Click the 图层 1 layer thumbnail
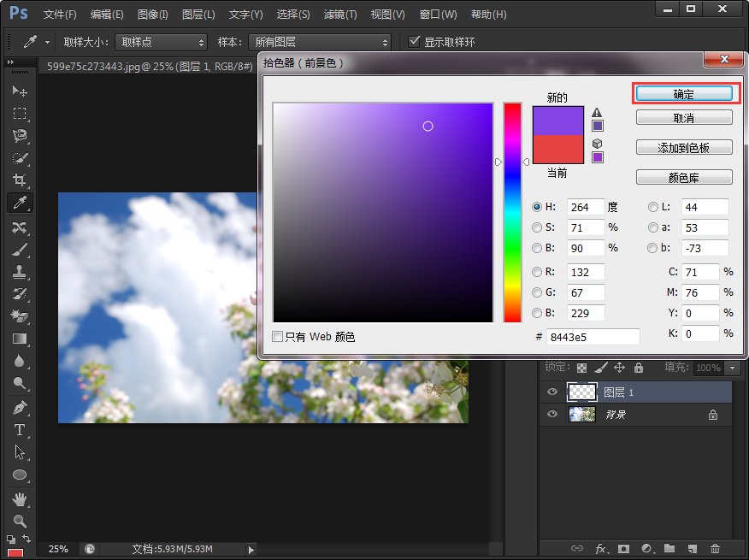 coord(581,391)
